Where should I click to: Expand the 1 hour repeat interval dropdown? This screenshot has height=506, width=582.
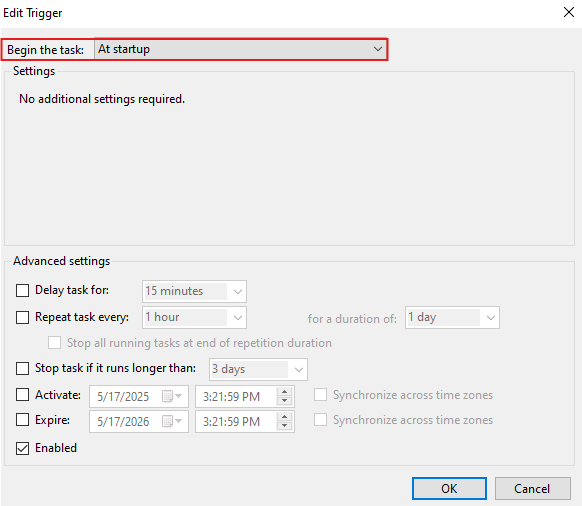tap(194, 317)
